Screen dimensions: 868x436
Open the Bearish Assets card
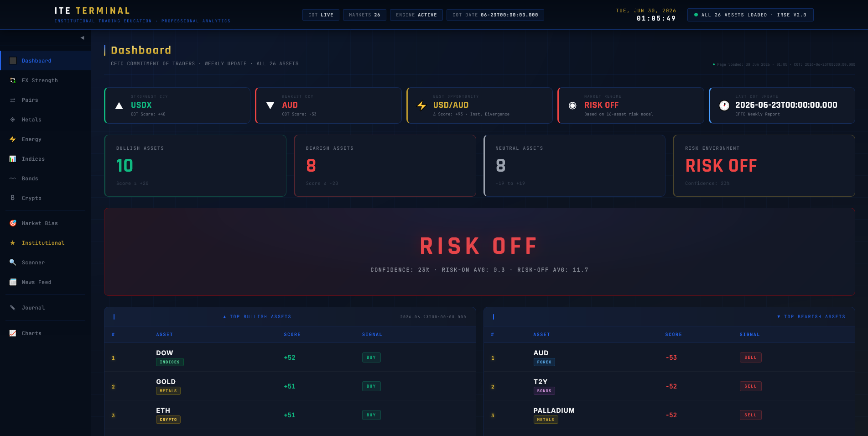pyautogui.click(x=385, y=166)
